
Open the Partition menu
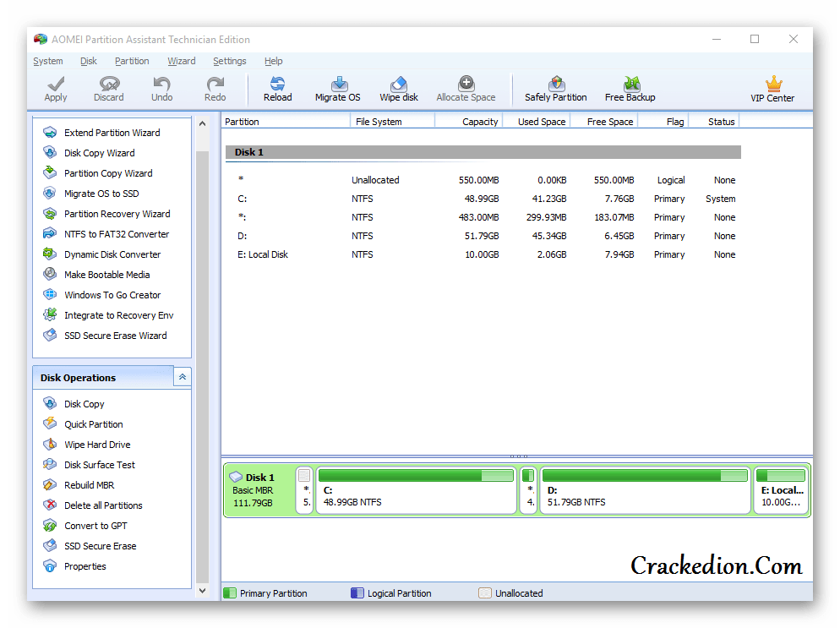pyautogui.click(x=132, y=61)
